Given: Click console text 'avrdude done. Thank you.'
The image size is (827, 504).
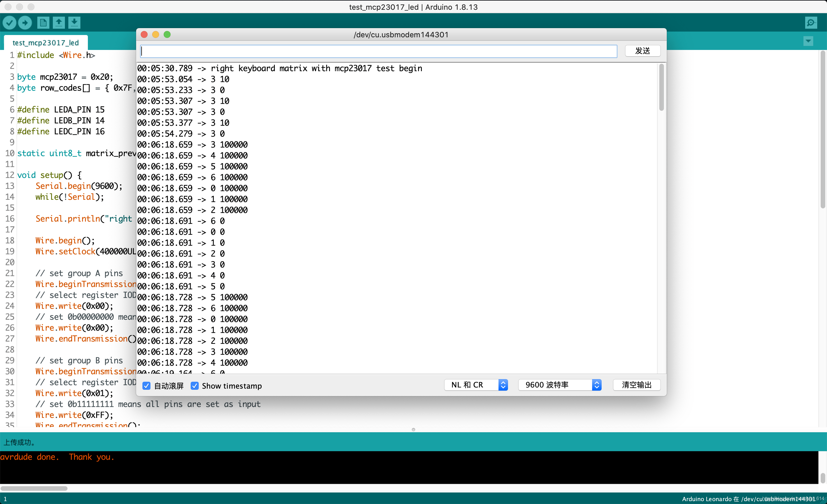Looking at the screenshot, I should click(x=57, y=457).
